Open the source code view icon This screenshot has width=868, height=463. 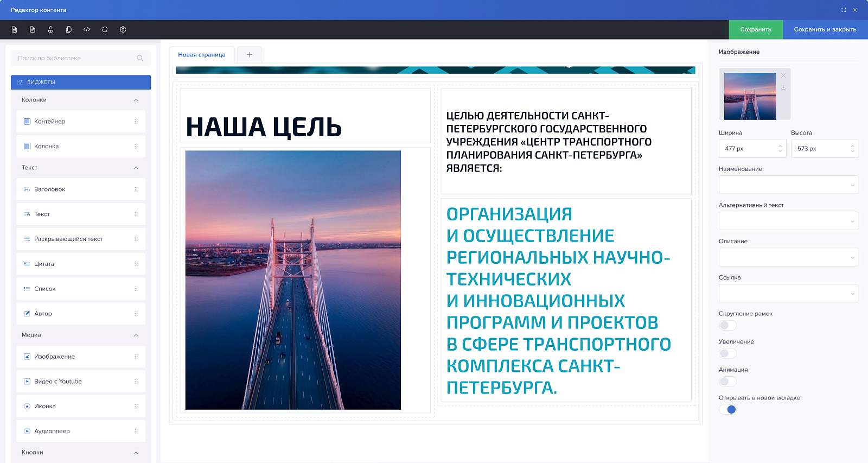[87, 29]
